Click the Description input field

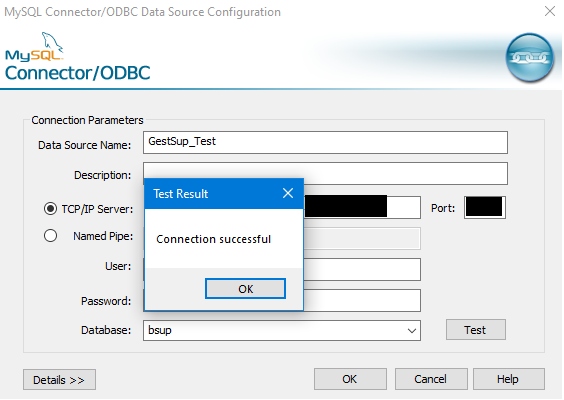click(325, 173)
